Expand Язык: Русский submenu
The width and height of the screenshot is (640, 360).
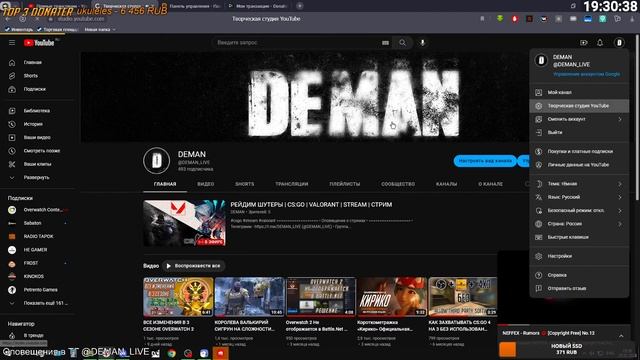[x=579, y=197]
